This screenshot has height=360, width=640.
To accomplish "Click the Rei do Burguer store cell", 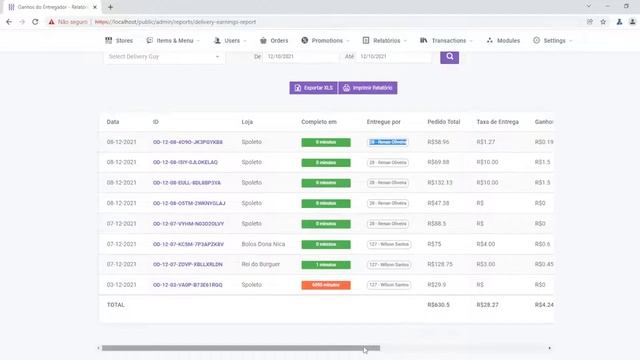I will [x=261, y=264].
